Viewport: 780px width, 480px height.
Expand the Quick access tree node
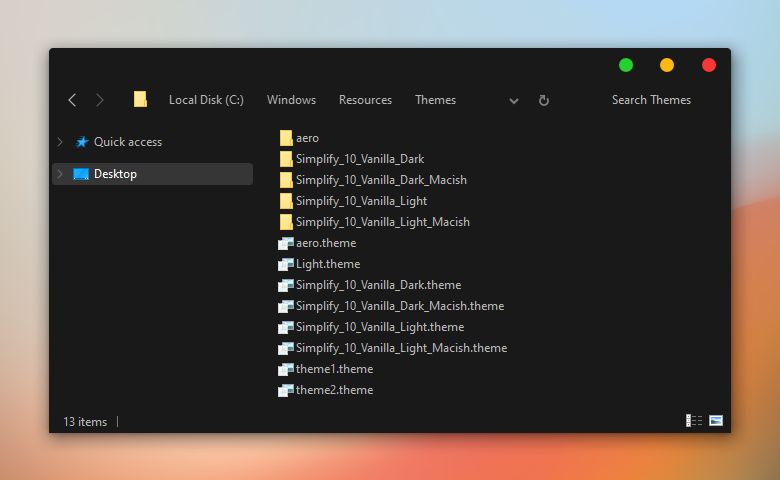60,142
